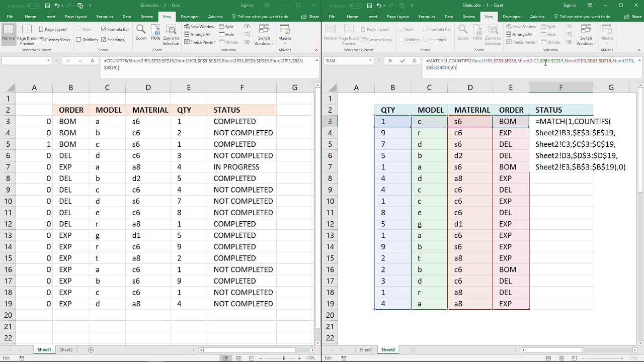Select Page Layout status icon in left window
Image resolution: width=644 pixels, height=362 pixels.
[x=238, y=358]
